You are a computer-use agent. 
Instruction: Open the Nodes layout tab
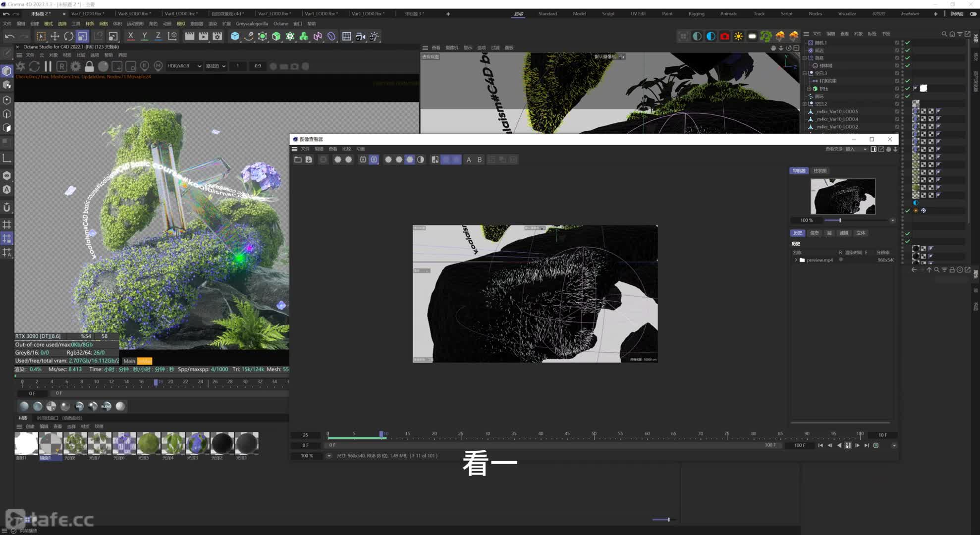tap(815, 14)
